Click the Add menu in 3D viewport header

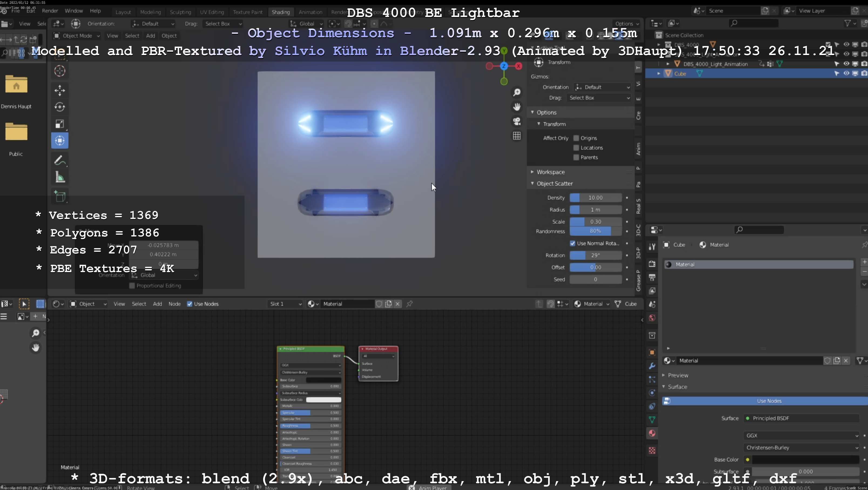coord(151,36)
